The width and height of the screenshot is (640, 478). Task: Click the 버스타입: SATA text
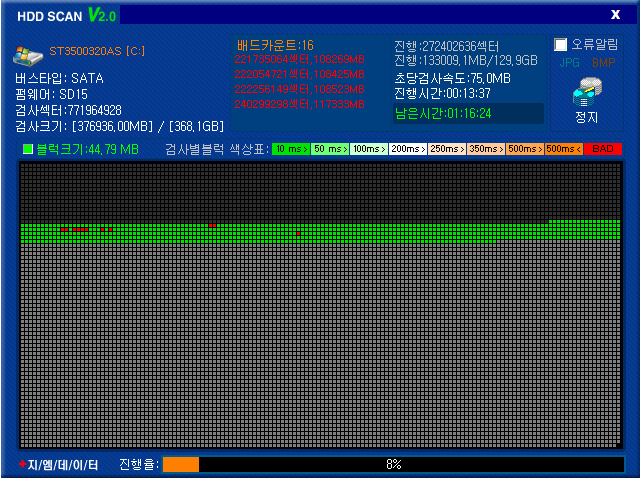[60, 78]
